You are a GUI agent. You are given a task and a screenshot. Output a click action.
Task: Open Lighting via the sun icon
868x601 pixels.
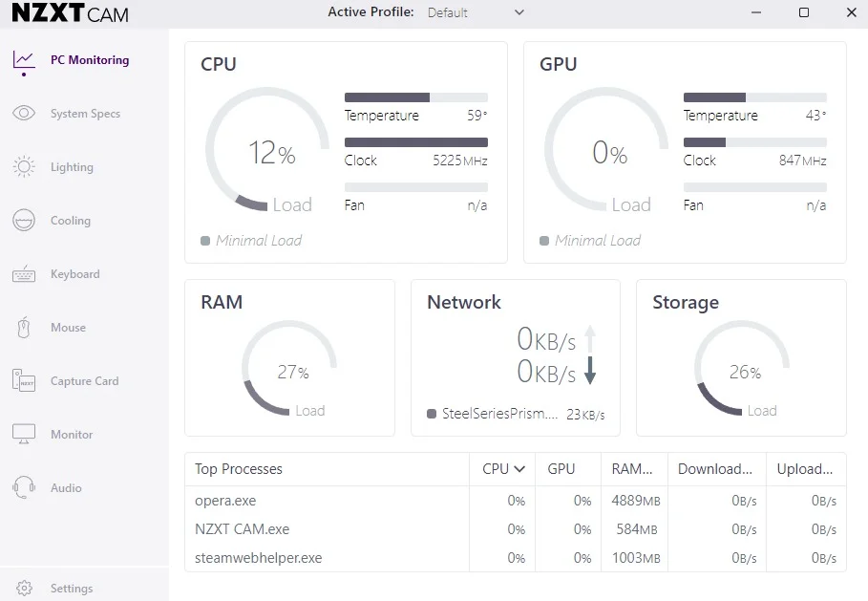24,167
